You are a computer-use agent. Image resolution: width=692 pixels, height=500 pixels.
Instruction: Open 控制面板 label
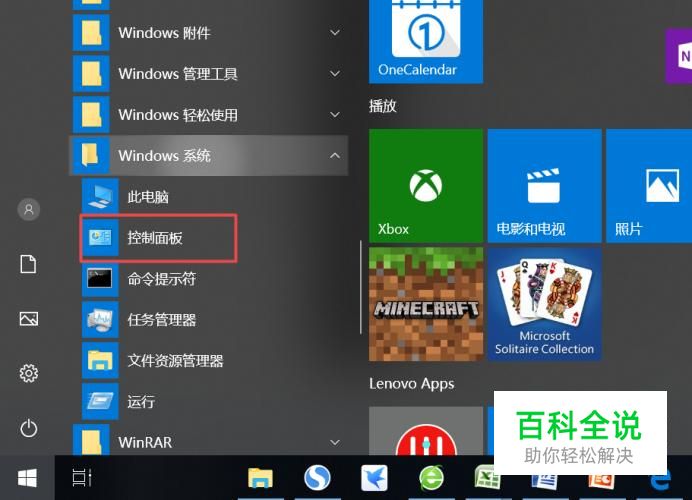[x=155, y=238]
